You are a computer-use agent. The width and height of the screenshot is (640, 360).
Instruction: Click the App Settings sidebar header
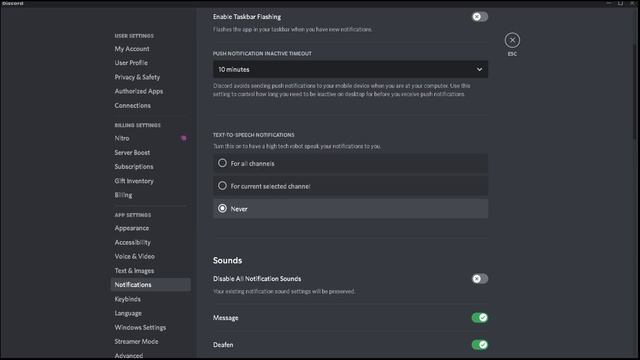click(133, 215)
